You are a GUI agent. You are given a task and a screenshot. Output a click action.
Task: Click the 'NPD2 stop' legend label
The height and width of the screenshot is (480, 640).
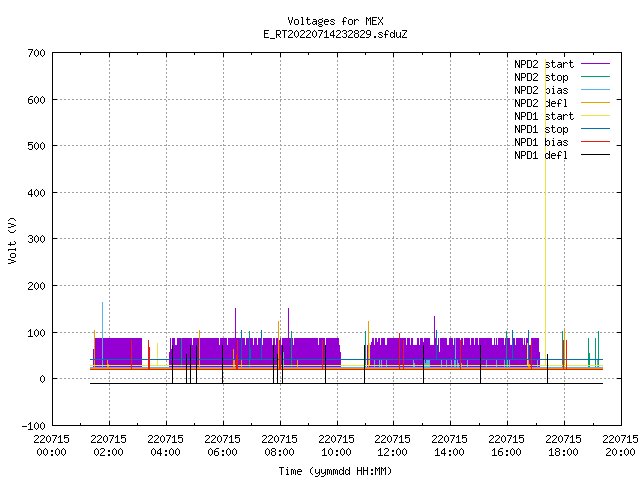[541, 77]
